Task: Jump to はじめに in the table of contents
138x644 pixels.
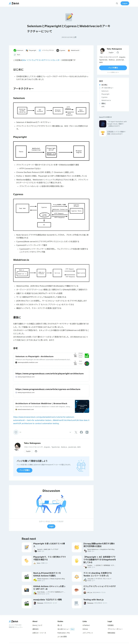Action: coord(104,85)
